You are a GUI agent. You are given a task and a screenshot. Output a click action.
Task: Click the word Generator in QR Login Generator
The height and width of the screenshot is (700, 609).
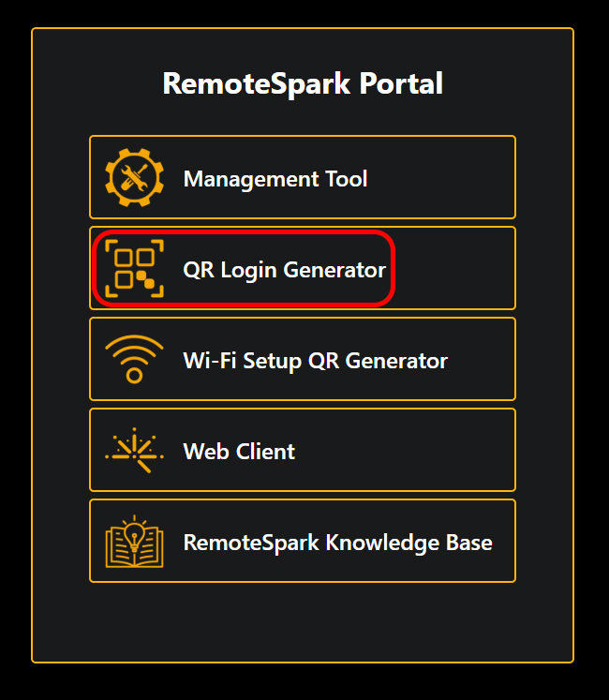pos(334,270)
